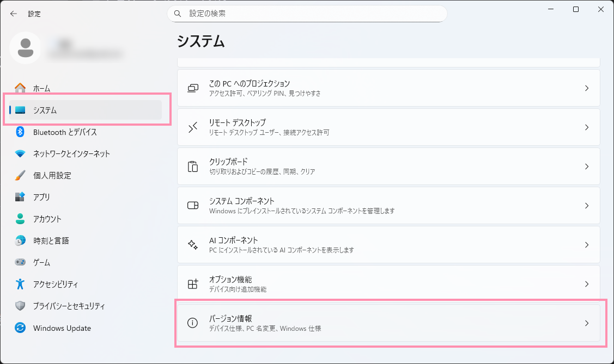Go to アプリ settings

[x=41, y=197]
